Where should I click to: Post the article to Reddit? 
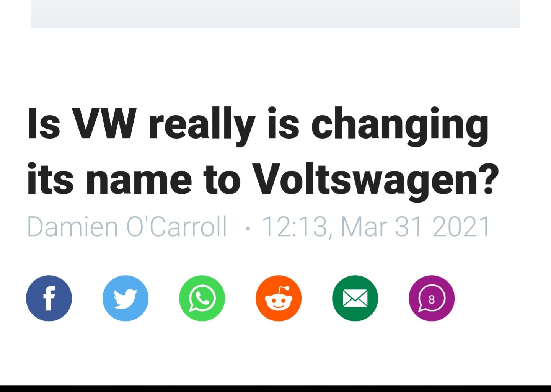pos(279,298)
